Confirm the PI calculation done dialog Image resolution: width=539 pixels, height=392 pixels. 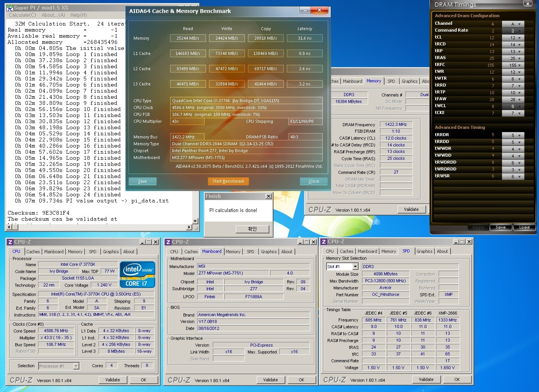(x=253, y=229)
